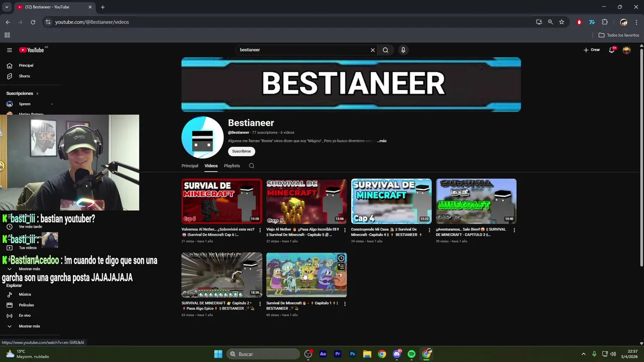Focus the YouTube search field

point(303,50)
